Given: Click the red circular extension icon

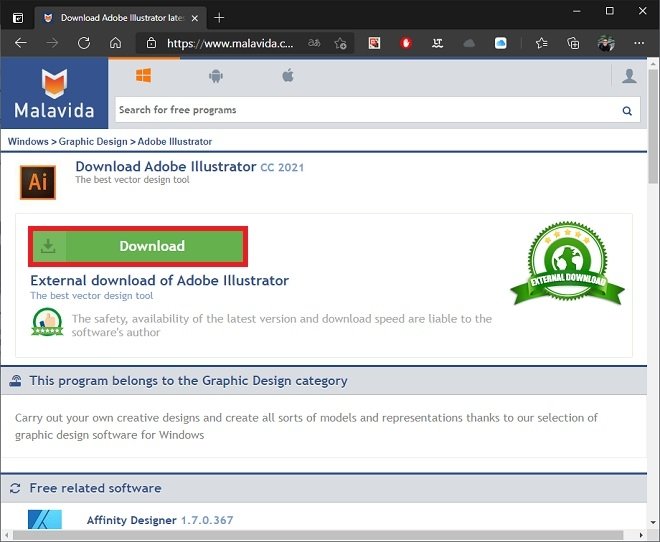Looking at the screenshot, I should [x=406, y=43].
